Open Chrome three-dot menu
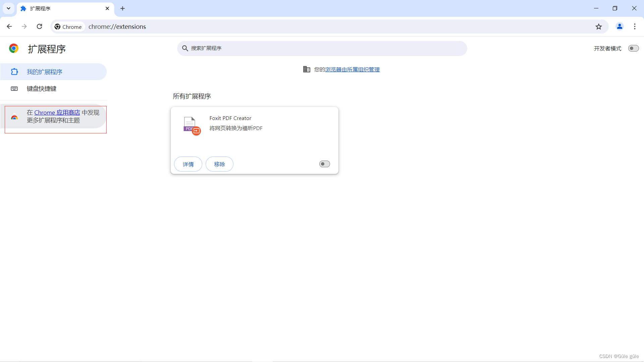 [x=635, y=26]
